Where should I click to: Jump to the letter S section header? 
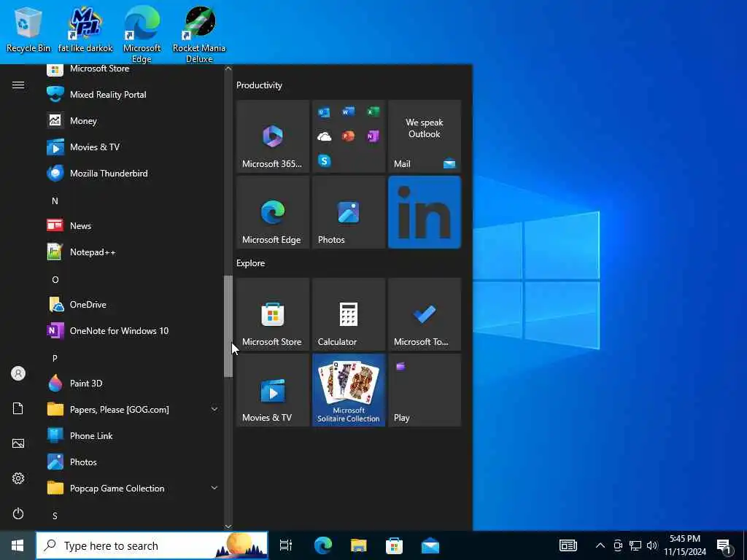click(x=55, y=516)
